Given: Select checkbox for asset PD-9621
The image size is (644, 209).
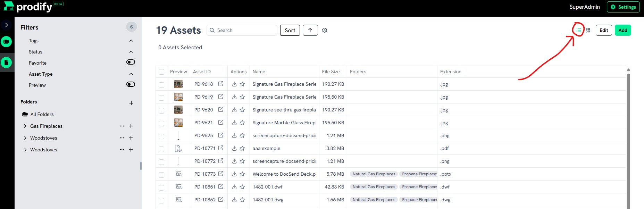Looking at the screenshot, I should (x=161, y=123).
